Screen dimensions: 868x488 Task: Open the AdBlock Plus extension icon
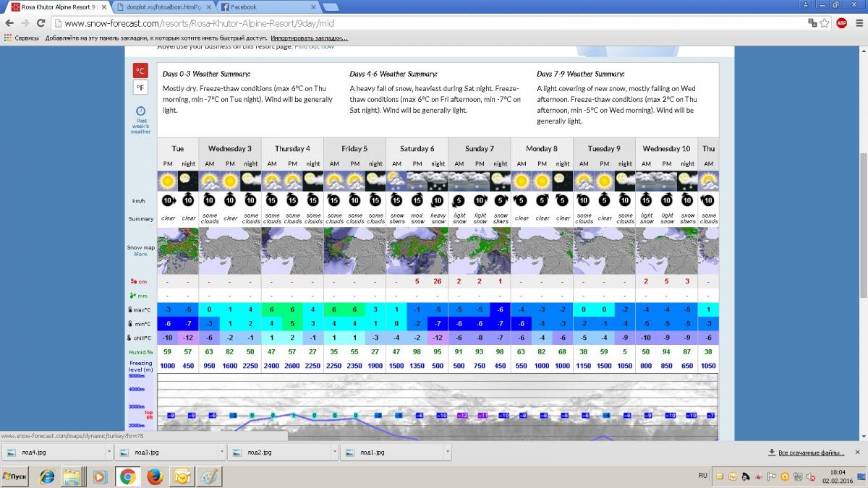pos(841,23)
